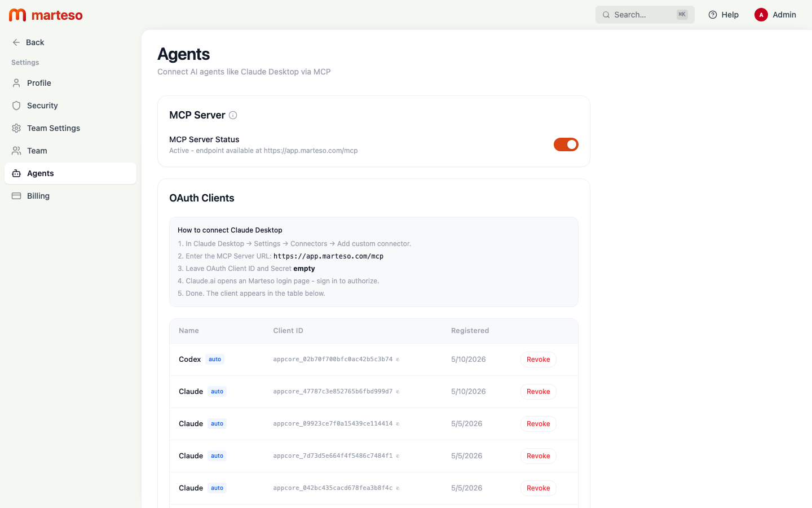Click the Agents robot icon
Viewport: 812px width, 508px height.
(16, 173)
